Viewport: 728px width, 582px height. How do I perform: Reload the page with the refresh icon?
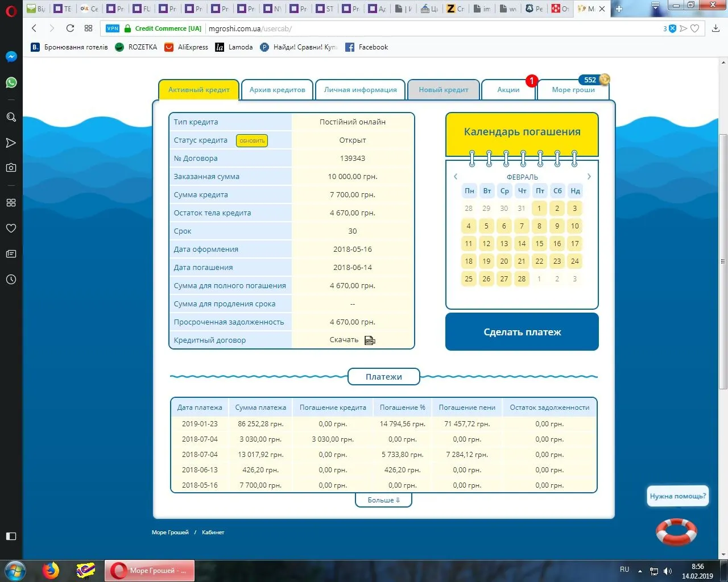[70, 28]
